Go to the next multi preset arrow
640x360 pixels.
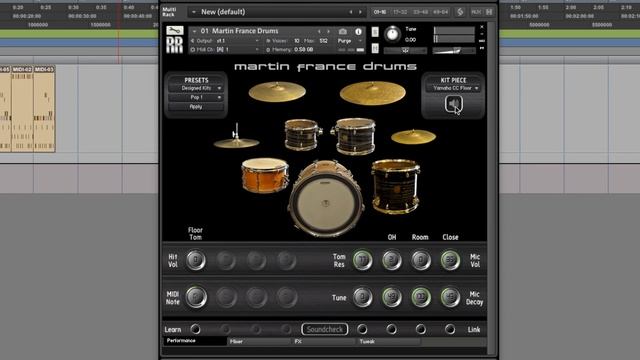(x=360, y=12)
